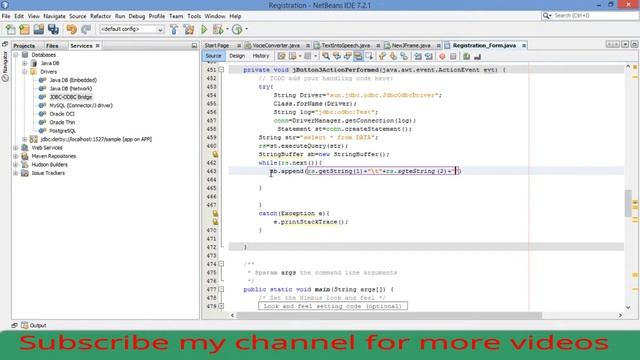Select the JDBC-ODBC Bridge driver
640x360 pixels.
point(70,97)
